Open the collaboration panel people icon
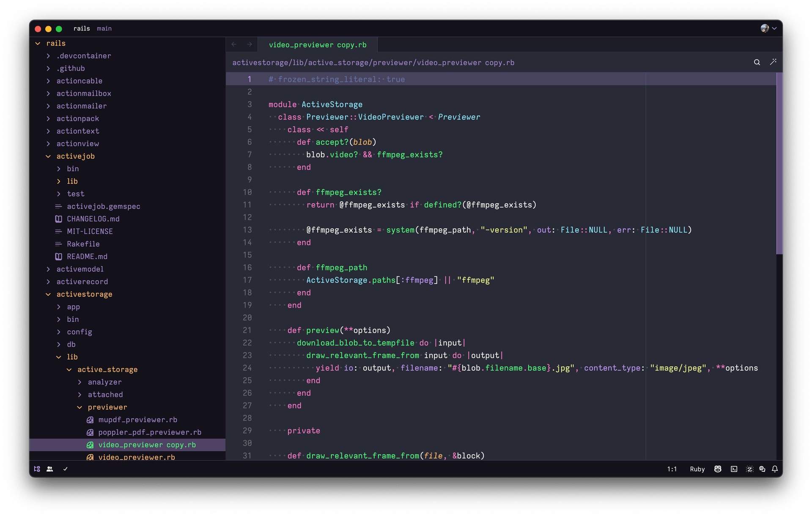The width and height of the screenshot is (812, 516). [50, 469]
